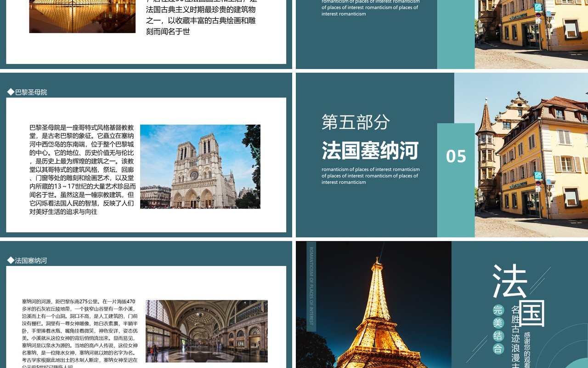Click the bold 法国塞纳河 section title
Screen dimensions: 588x368
(370, 150)
